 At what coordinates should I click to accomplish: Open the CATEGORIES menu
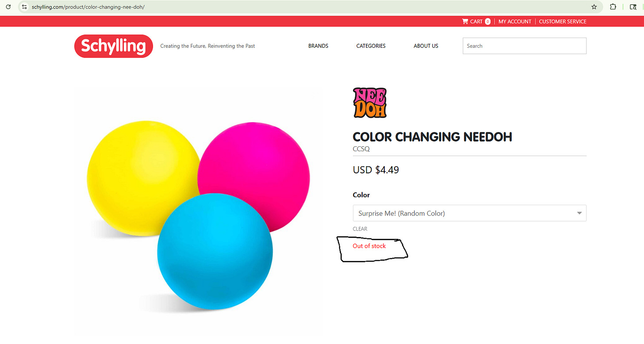click(371, 46)
